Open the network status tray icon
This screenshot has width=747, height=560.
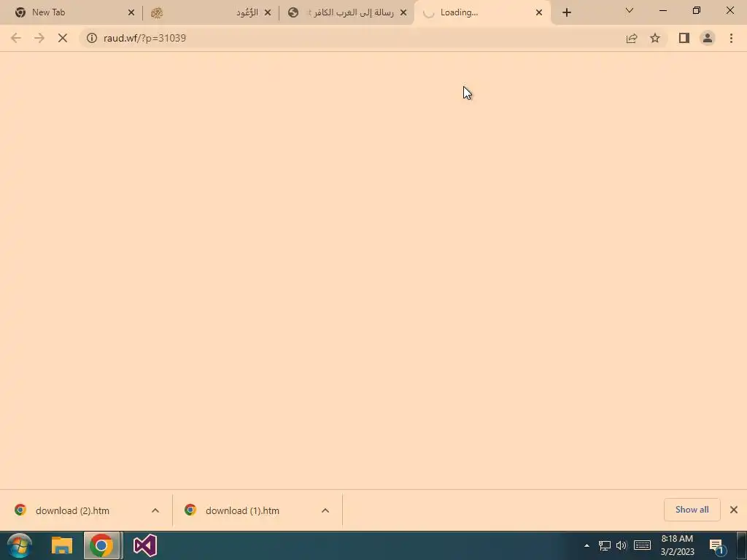pos(605,545)
